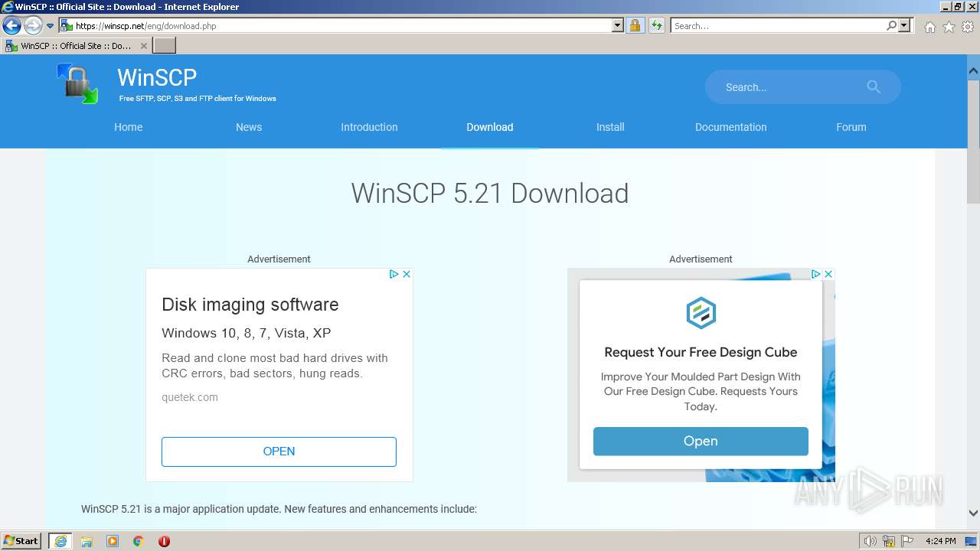Open the Documentation navigation item
The image size is (980, 551).
(730, 127)
